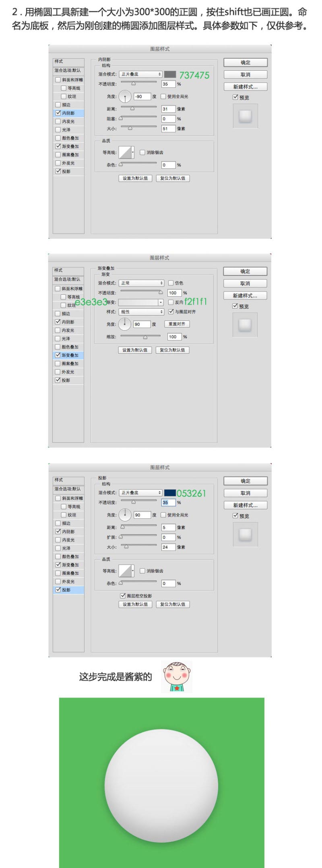
Task: Open contour picker thumbnail in 内阴影 settings
Action: coord(125,152)
